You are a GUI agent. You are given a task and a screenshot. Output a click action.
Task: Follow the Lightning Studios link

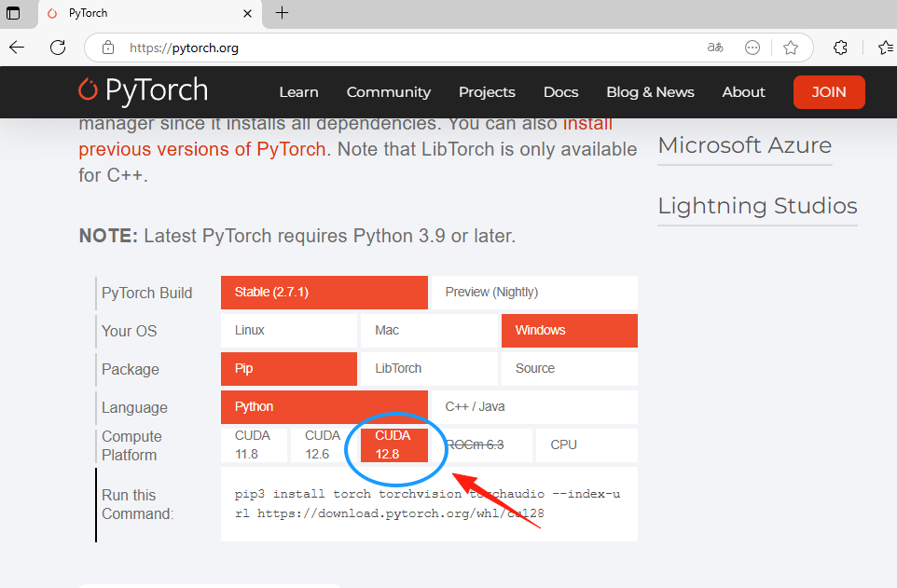(x=757, y=206)
